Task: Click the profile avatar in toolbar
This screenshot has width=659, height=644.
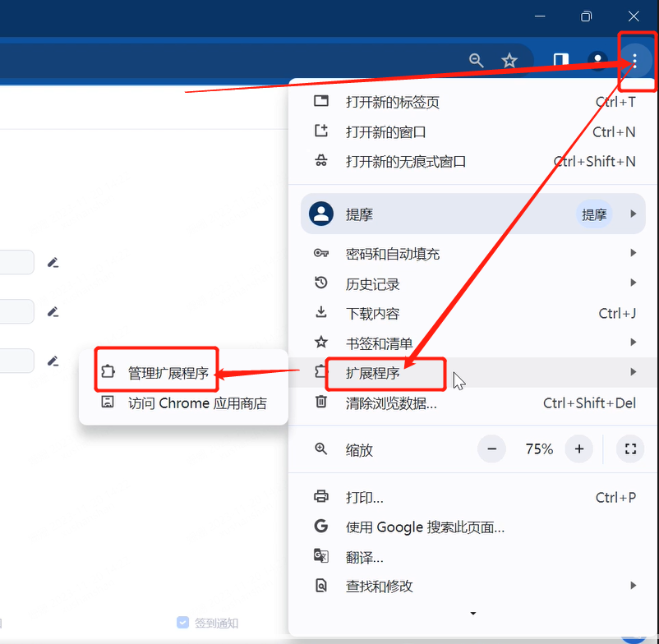Action: tap(597, 61)
